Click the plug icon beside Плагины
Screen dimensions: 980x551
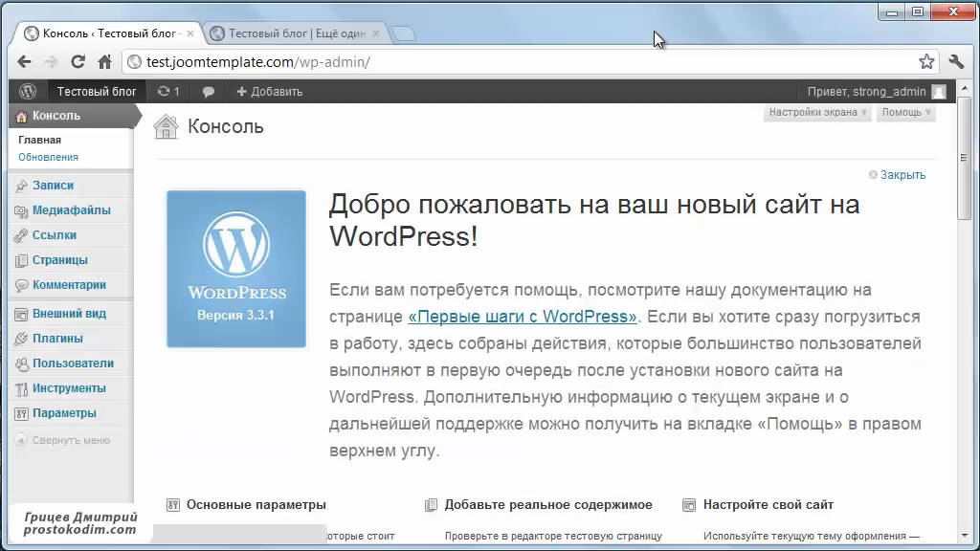(21, 339)
